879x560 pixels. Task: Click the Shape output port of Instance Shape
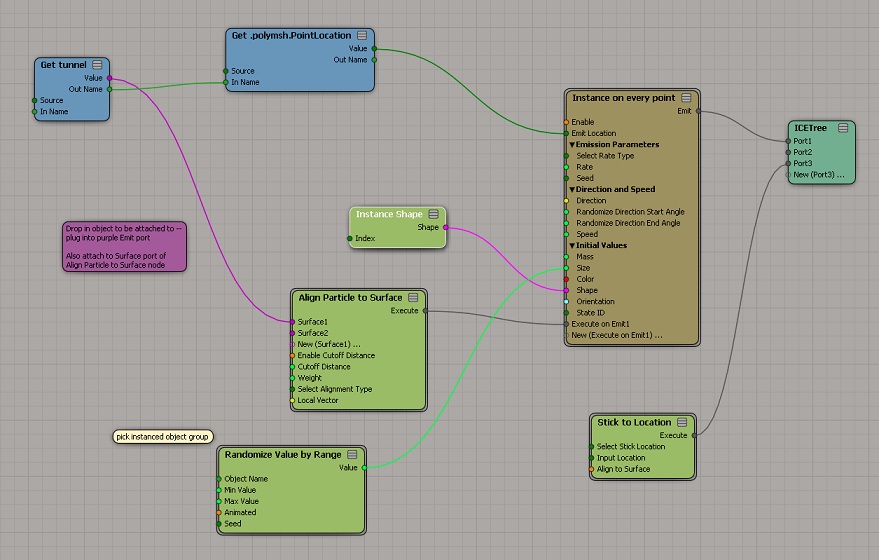click(446, 228)
